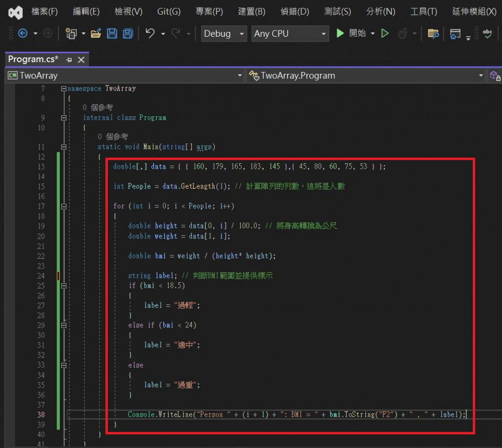Image resolution: width=502 pixels, height=448 pixels.
Task: Navigate backward with the blue arrow icon
Action: pos(23,33)
